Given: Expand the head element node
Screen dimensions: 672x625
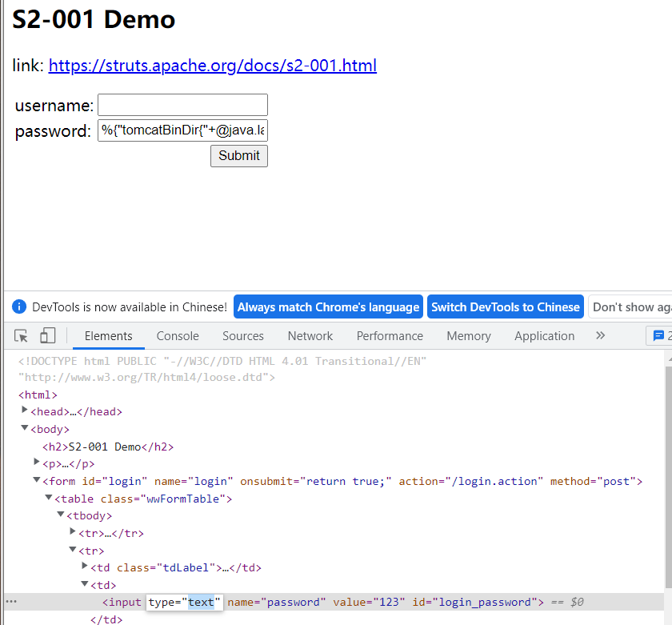Looking at the screenshot, I should pyautogui.click(x=25, y=411).
